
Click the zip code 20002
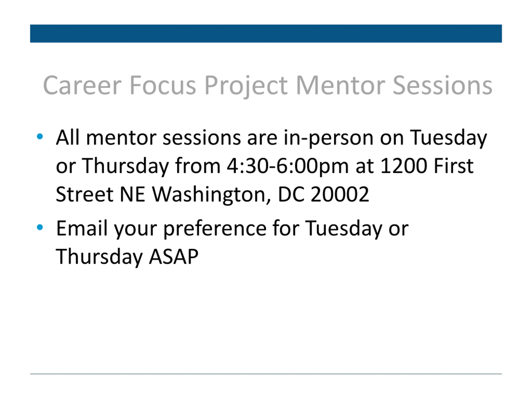(340, 194)
